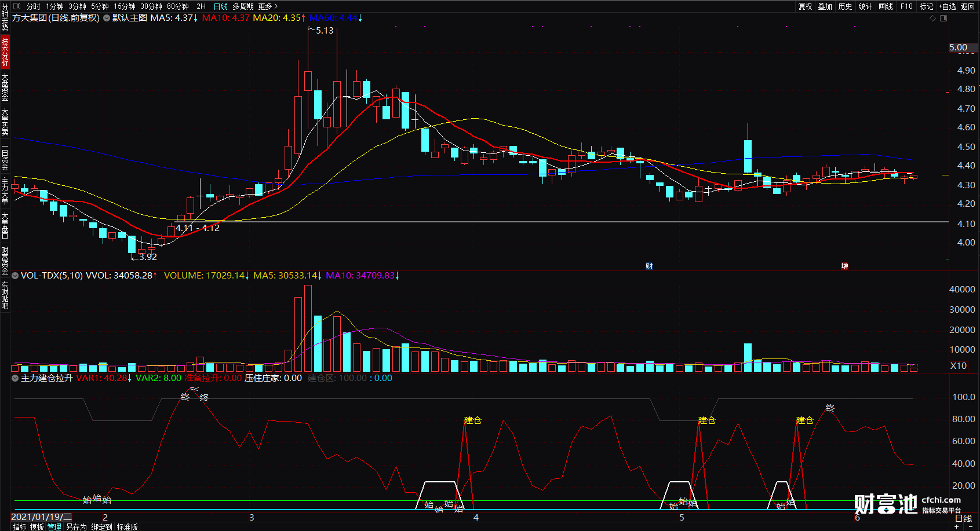Click the 标记 mark button

pyautogui.click(x=926, y=6)
